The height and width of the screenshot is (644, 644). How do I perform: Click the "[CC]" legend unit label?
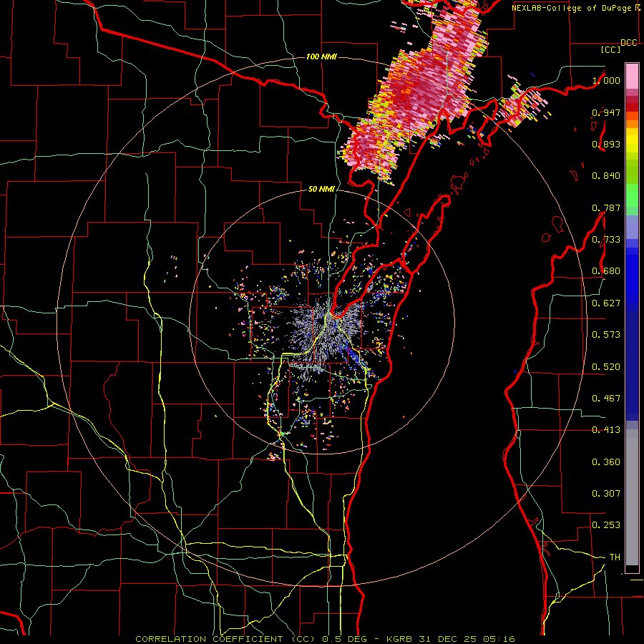coord(611,49)
